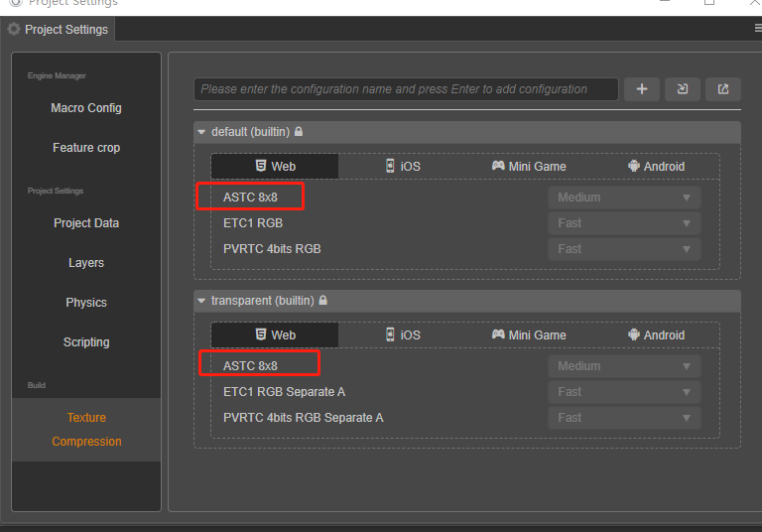762x532 pixels.
Task: Collapse the transparent (builtin) section
Action: point(201,301)
